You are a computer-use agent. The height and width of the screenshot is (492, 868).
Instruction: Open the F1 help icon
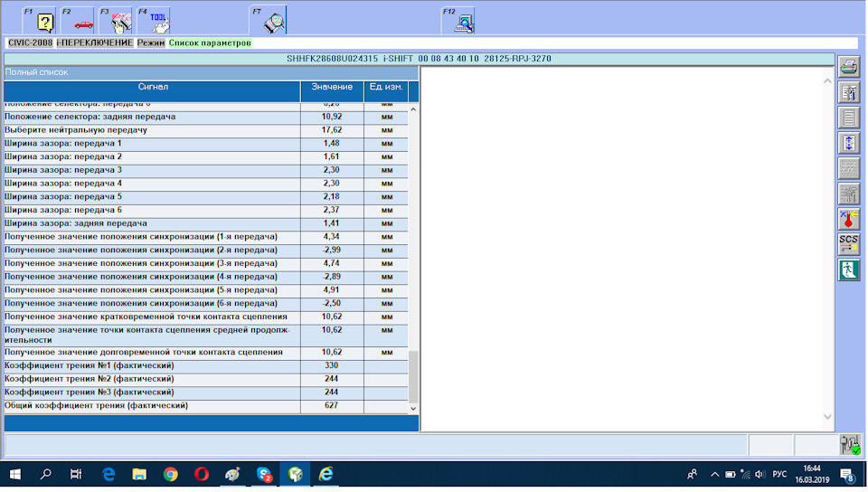click(x=39, y=21)
